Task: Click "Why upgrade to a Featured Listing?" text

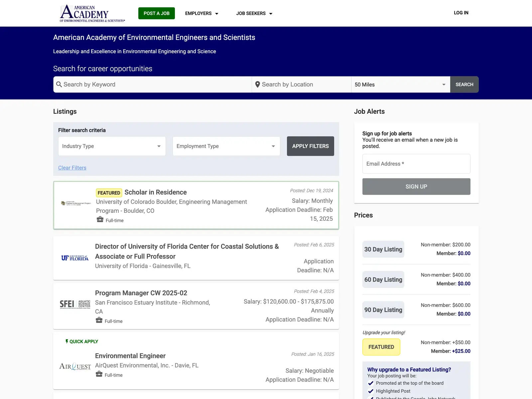Action: [409, 369]
